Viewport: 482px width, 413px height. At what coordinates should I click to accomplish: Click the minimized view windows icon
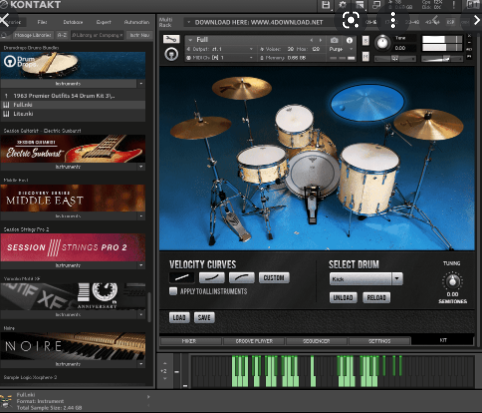coord(376,5)
